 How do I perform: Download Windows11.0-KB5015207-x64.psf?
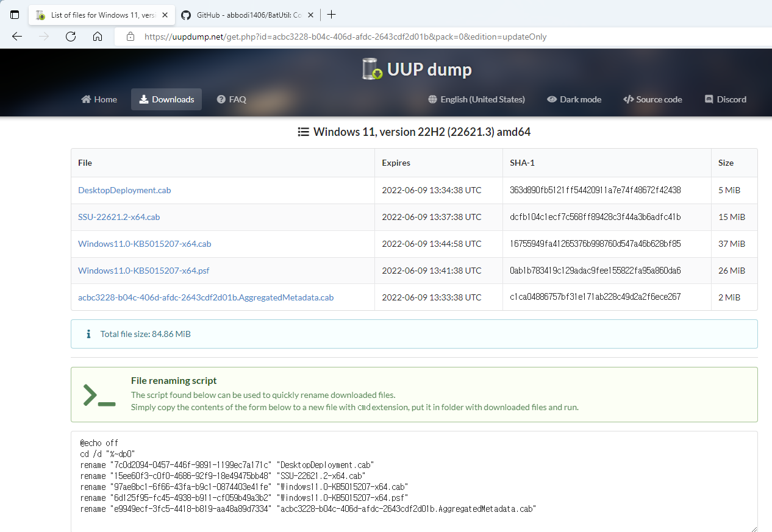pyautogui.click(x=144, y=271)
